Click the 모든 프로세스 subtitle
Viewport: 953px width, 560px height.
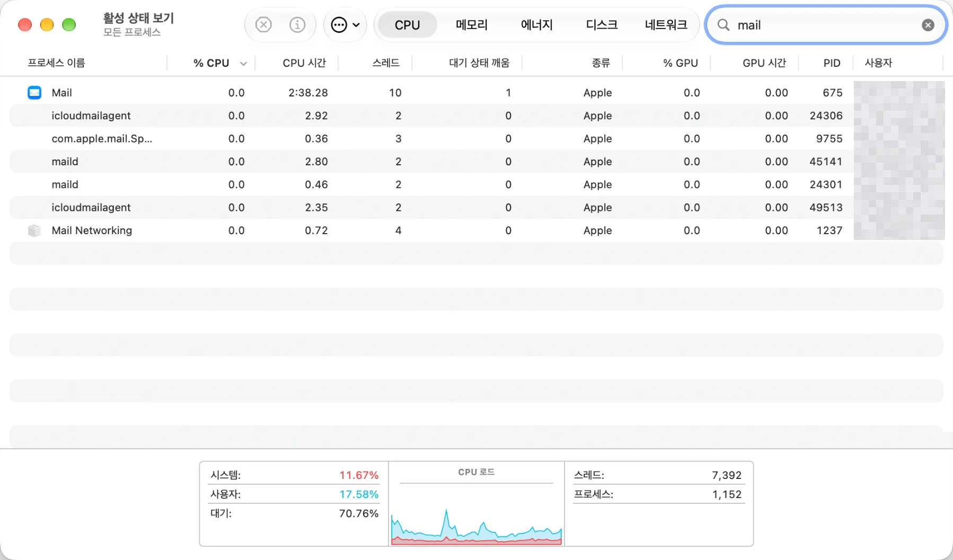pos(132,32)
